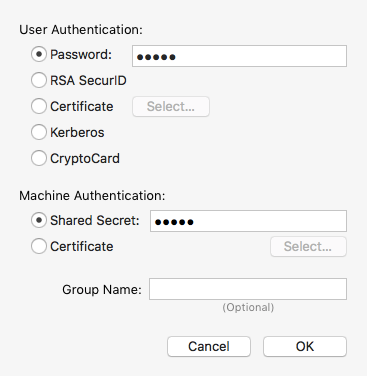Click the Machine Authentication heading
Image resolution: width=367 pixels, height=376 pixels.
pos(92,195)
